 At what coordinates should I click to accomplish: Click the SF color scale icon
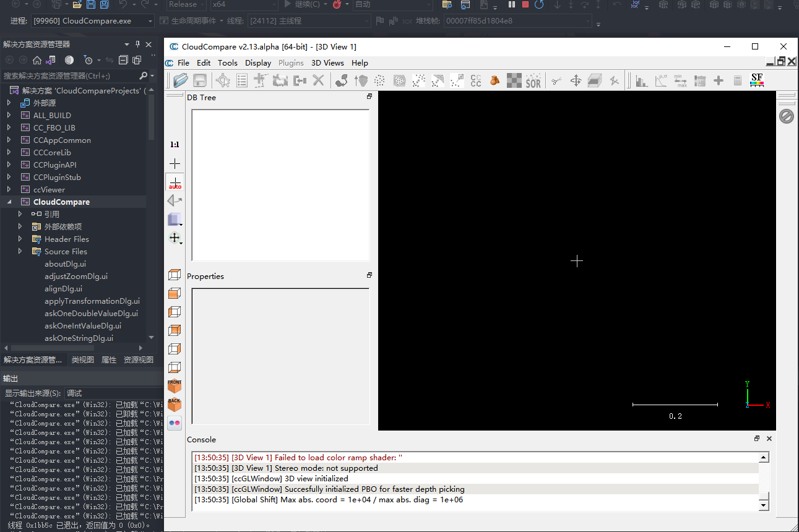[757, 79]
